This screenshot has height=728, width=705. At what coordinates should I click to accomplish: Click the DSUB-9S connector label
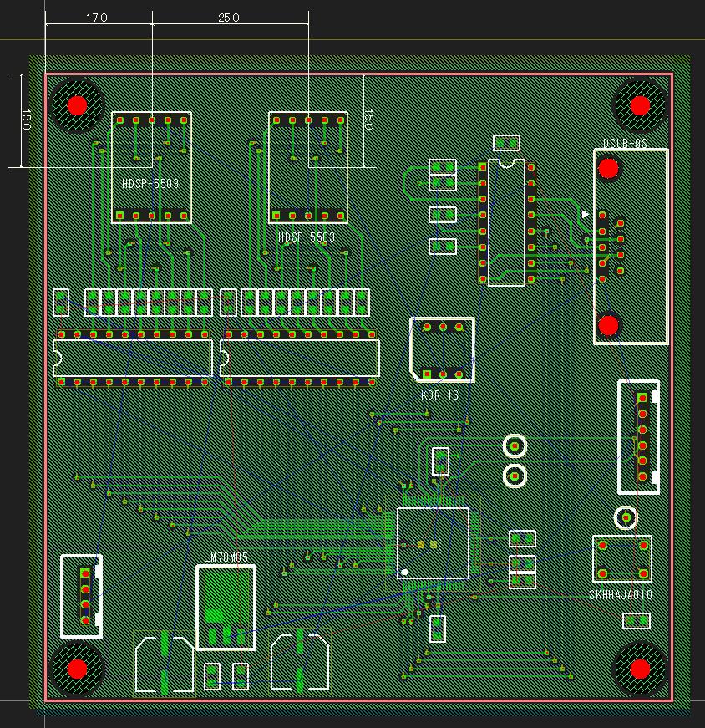click(x=625, y=143)
